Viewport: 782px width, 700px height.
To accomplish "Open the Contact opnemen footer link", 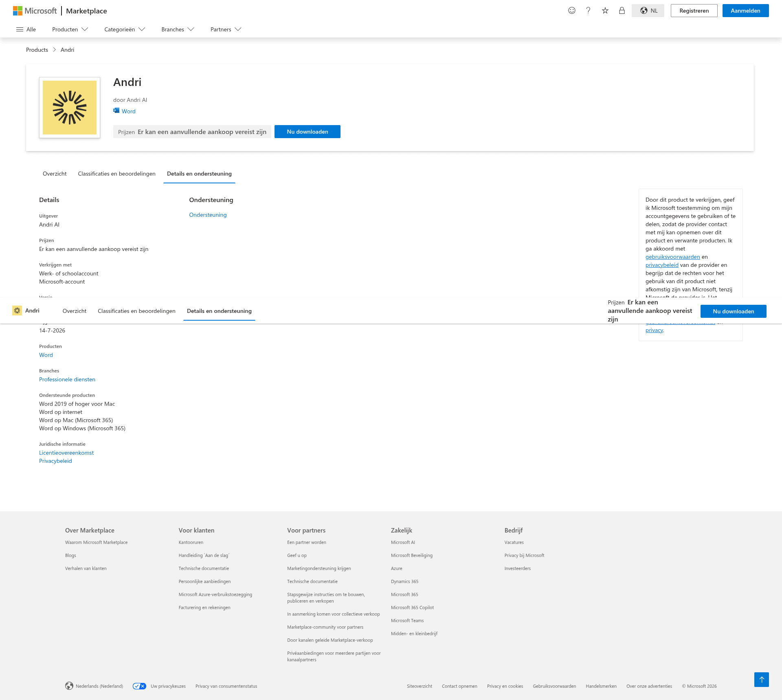I will 459,686.
